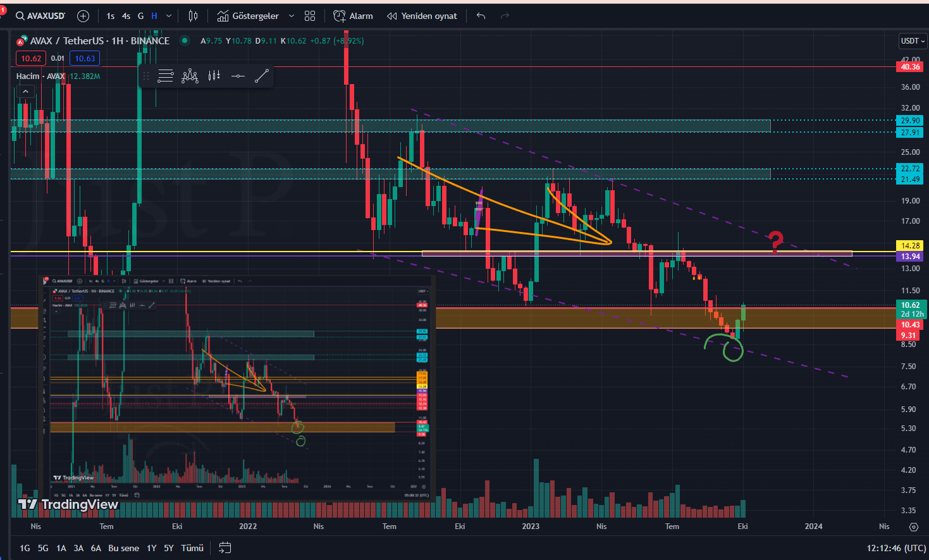
Task: Collapse the indicator legend with chevron
Action: 25,92
